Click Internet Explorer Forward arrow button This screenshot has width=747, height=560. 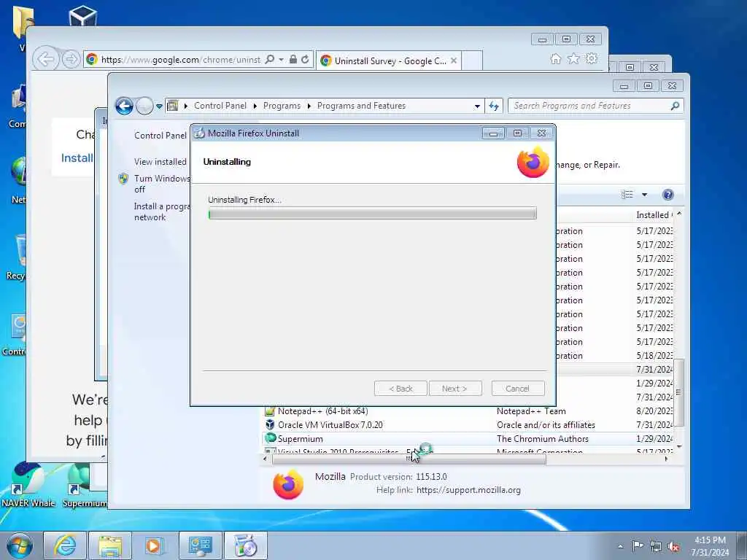(71, 60)
